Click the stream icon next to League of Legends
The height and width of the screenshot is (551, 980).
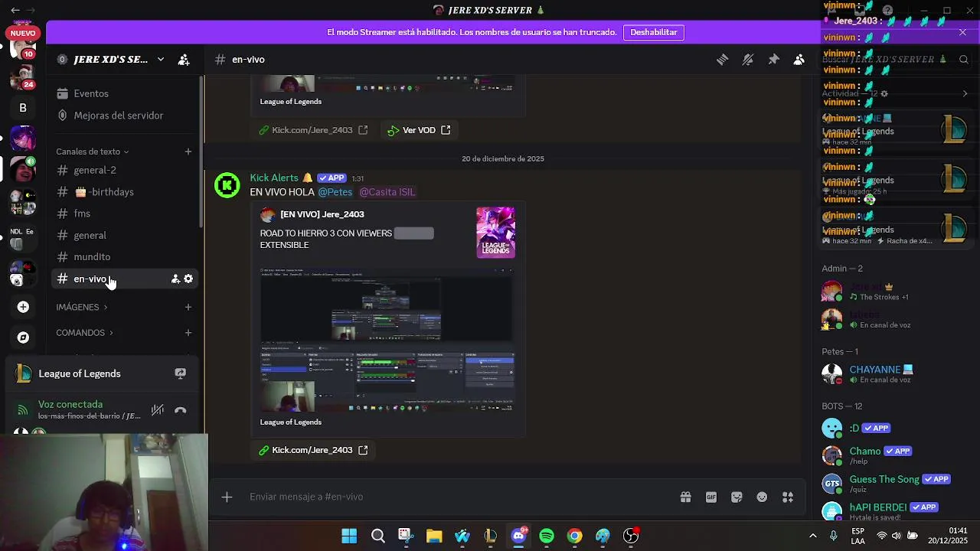[180, 373]
